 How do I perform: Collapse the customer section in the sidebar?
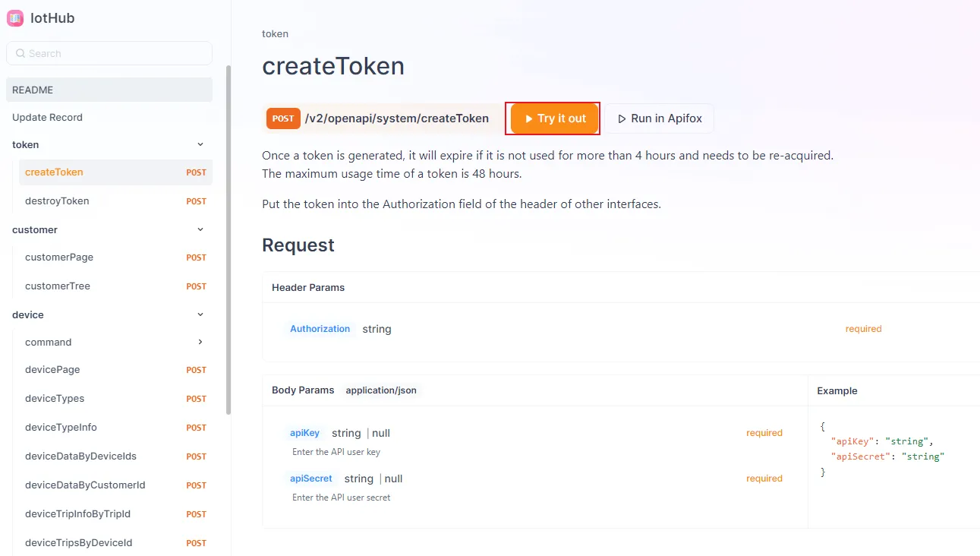(200, 229)
